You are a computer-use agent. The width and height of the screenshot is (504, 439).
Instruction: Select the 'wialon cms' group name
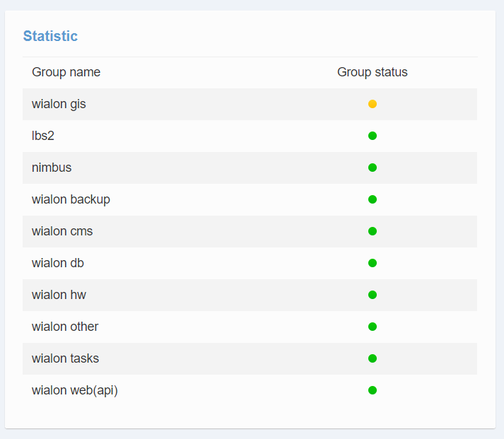coord(62,231)
